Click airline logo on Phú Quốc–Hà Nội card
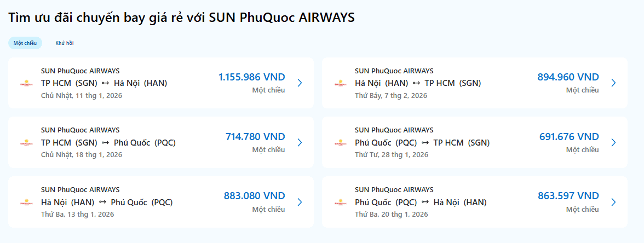The image size is (644, 243). pos(340,202)
